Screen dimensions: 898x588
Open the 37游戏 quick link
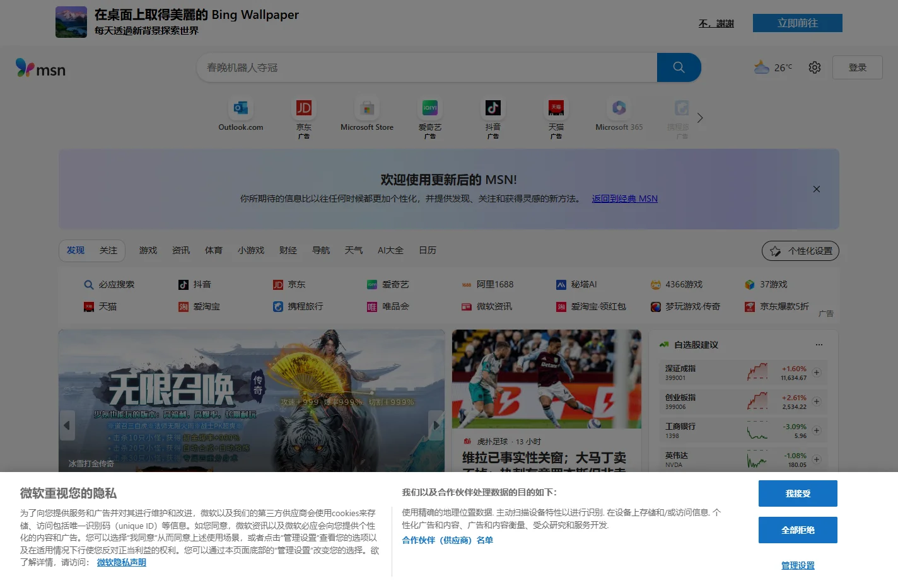[x=766, y=285]
